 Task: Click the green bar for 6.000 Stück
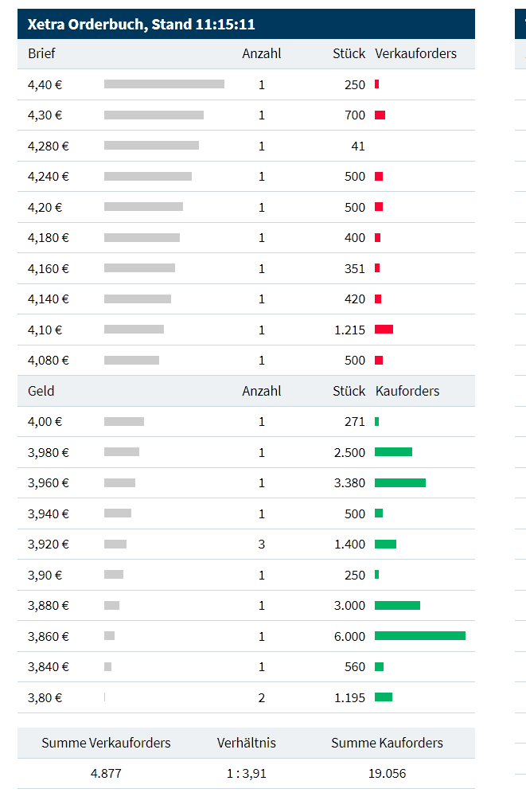pos(419,636)
